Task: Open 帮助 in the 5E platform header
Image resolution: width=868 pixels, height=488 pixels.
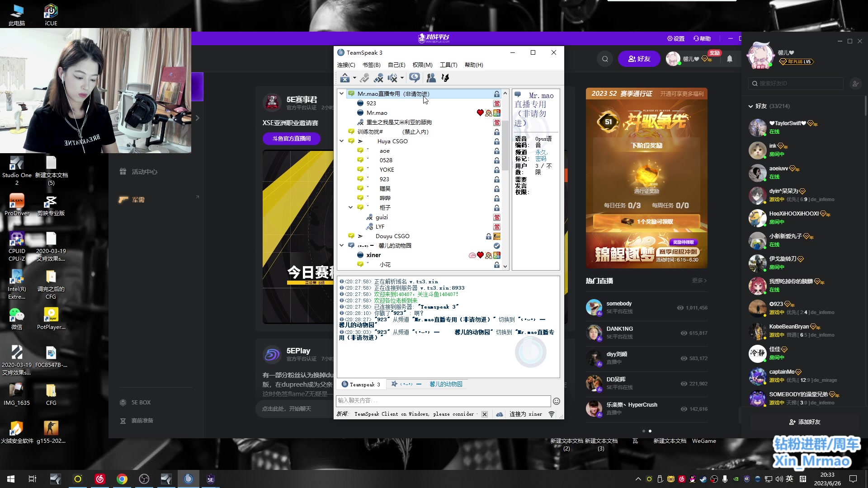Action: [x=702, y=38]
